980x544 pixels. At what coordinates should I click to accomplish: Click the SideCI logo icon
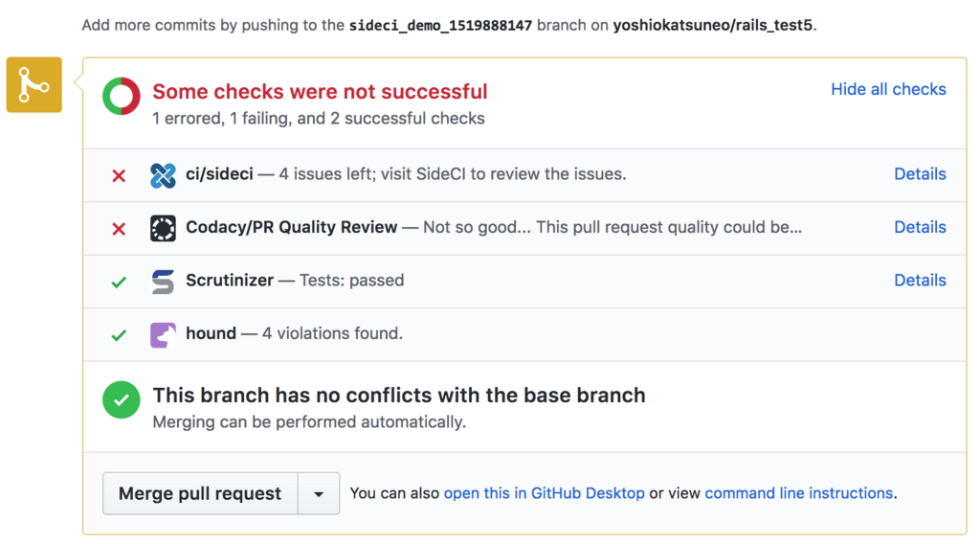pos(163,175)
